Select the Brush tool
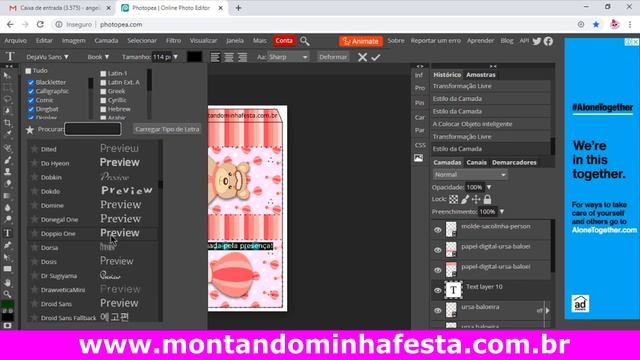Viewport: 640px width, 360px height. [7, 160]
